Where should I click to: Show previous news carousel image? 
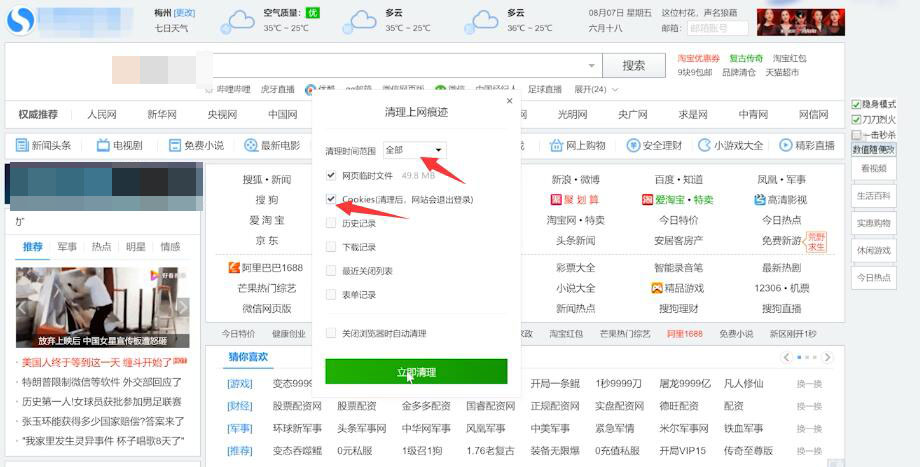[x=22, y=307]
